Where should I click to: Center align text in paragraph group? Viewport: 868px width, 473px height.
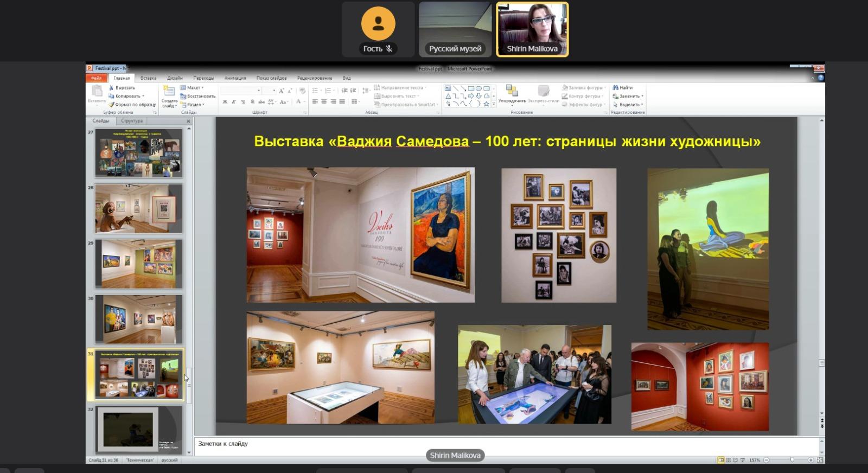pyautogui.click(x=324, y=102)
